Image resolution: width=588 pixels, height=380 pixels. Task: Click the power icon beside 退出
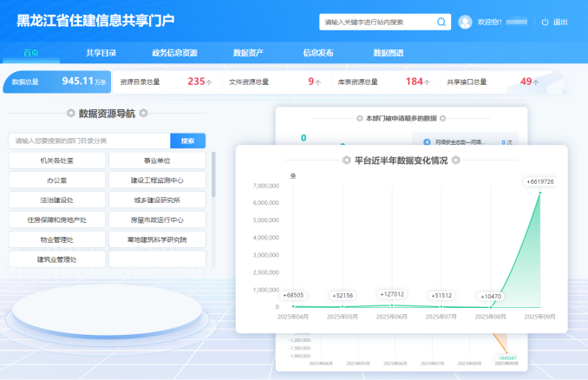coord(546,22)
